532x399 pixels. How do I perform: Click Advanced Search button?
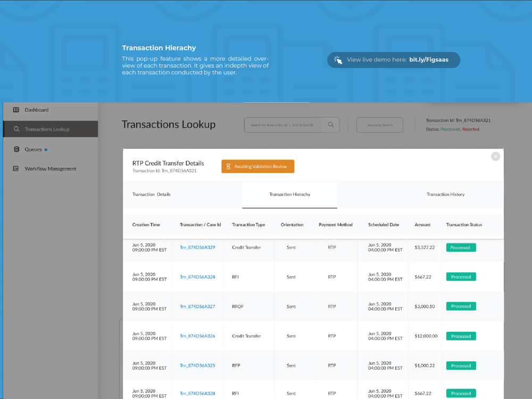380,125
